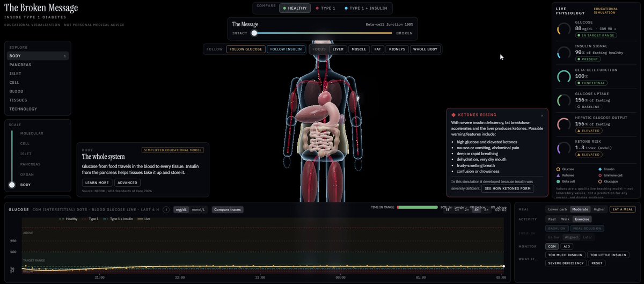Choose Lower carb meal option

[557, 209]
